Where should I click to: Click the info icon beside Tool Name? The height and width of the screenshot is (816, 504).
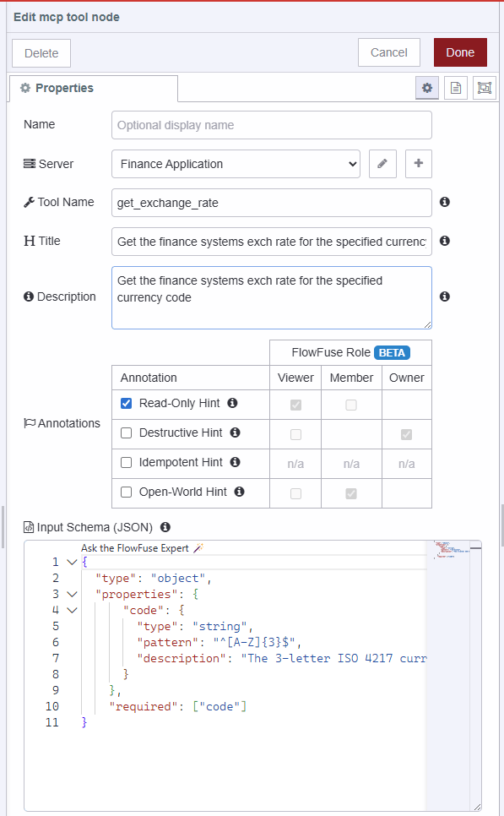tap(445, 202)
